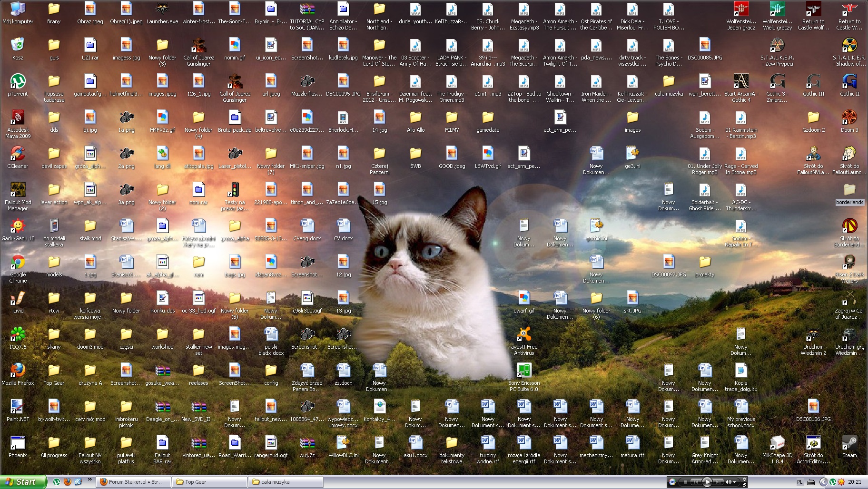Select the Paint.NET desktop icon
Image resolution: width=868 pixels, height=489 pixels.
point(18,411)
